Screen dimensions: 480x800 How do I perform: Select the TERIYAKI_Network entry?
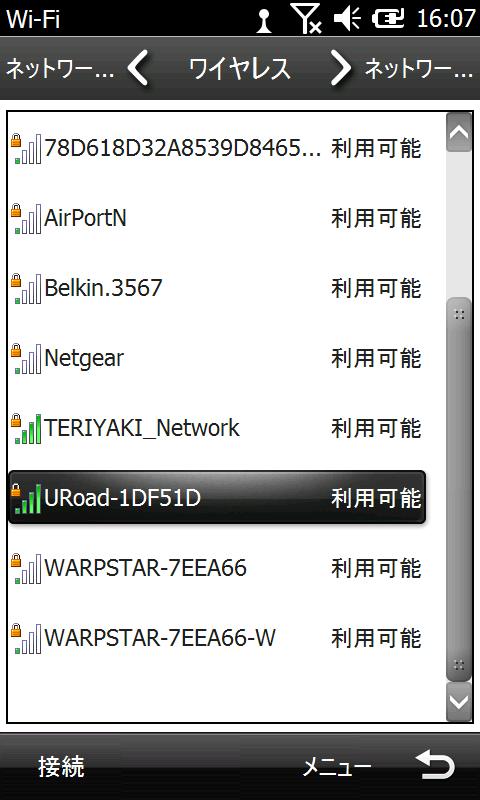point(217,428)
